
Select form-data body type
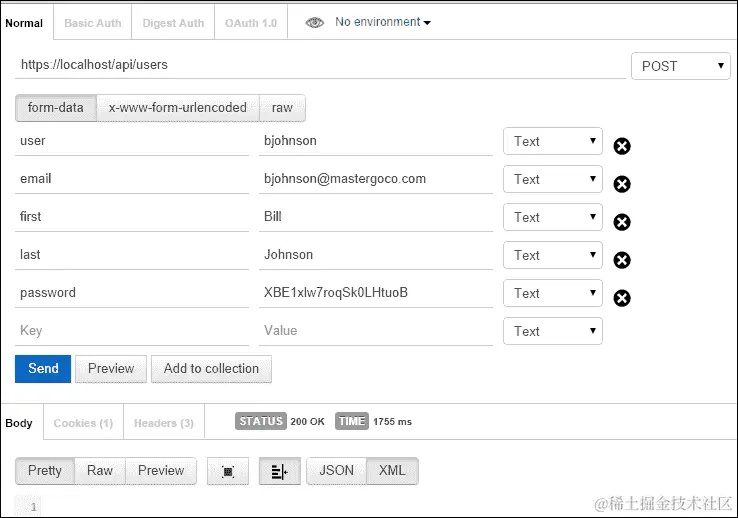56,108
